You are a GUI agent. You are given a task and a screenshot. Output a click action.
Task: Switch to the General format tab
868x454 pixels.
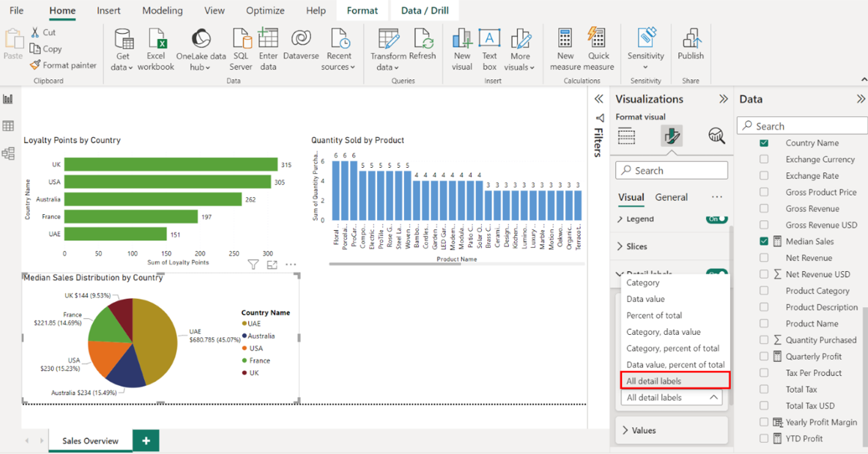point(671,197)
